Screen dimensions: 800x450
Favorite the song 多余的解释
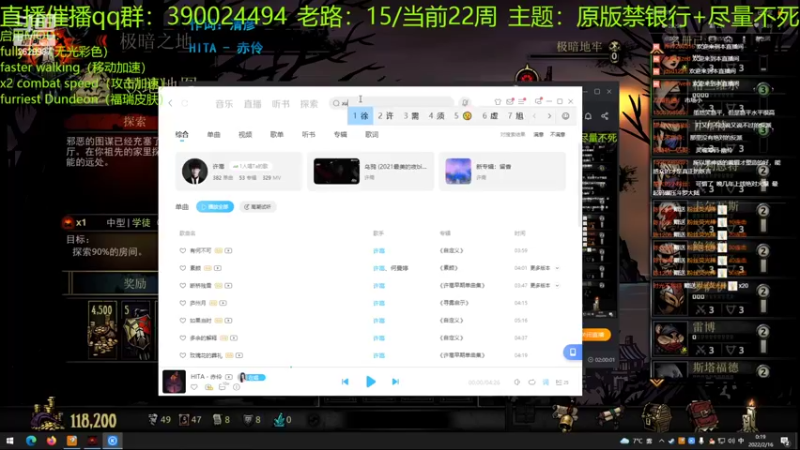[183, 338]
